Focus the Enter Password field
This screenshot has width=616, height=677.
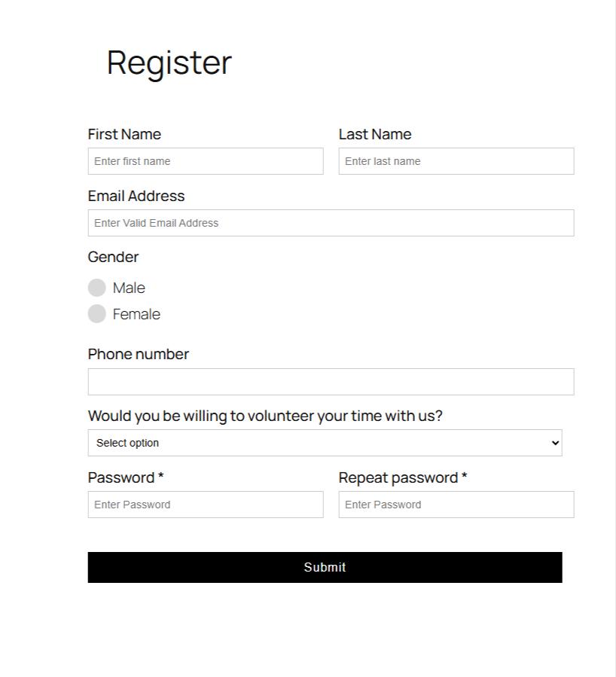click(206, 505)
